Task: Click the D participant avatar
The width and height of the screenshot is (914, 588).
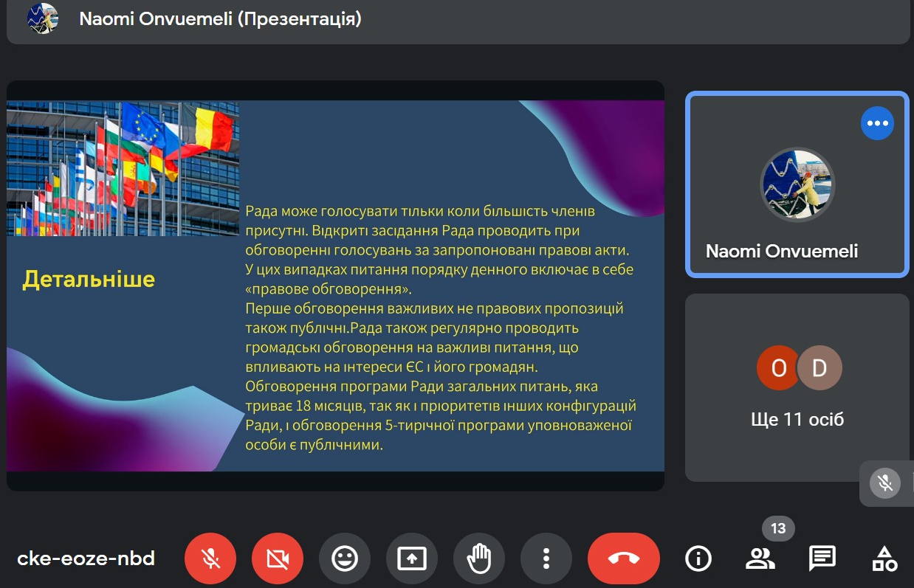Action: pos(819,367)
